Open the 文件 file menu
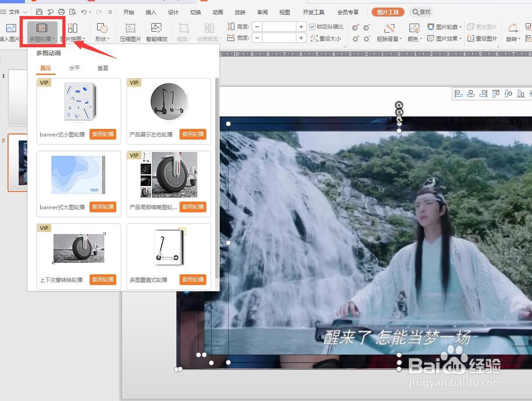 coord(13,12)
